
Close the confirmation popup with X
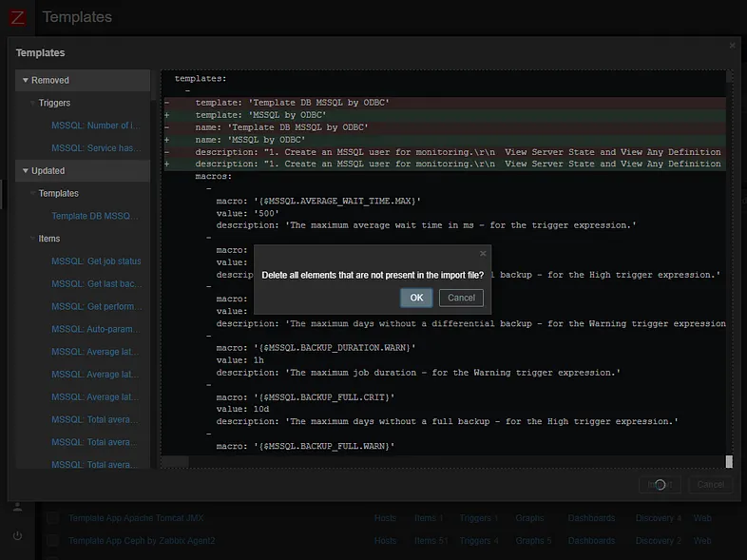tap(483, 254)
